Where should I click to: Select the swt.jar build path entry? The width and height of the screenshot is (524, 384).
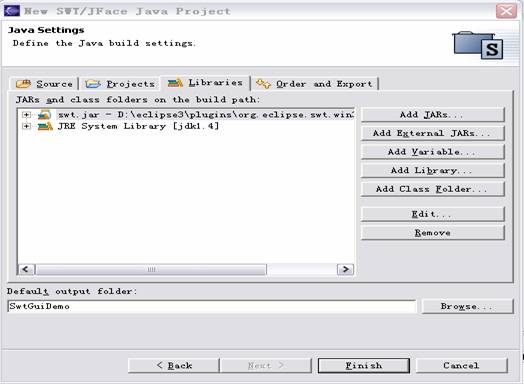click(x=205, y=115)
